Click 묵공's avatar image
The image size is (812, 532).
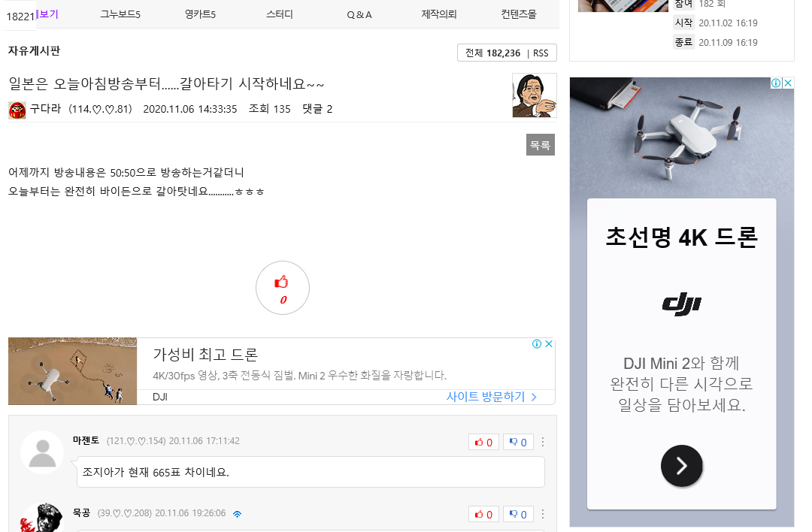pyautogui.click(x=42, y=518)
